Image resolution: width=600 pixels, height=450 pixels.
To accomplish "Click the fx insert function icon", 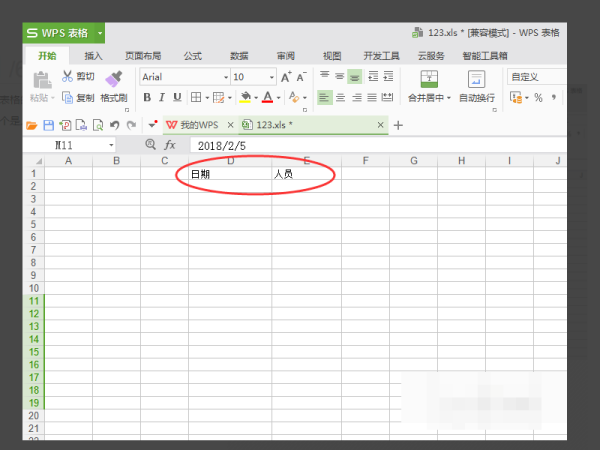I will pyautogui.click(x=170, y=145).
